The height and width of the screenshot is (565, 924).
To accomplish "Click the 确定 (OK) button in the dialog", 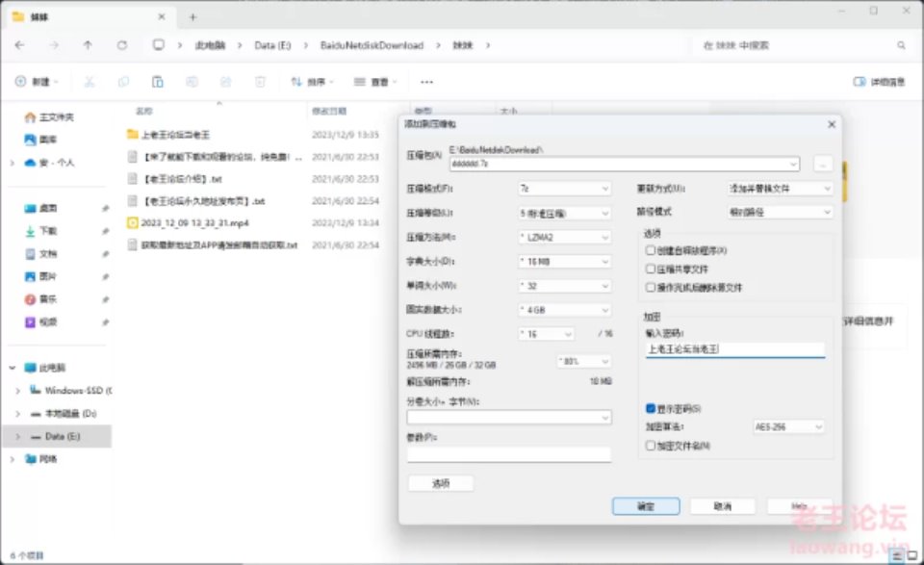I will (x=645, y=505).
